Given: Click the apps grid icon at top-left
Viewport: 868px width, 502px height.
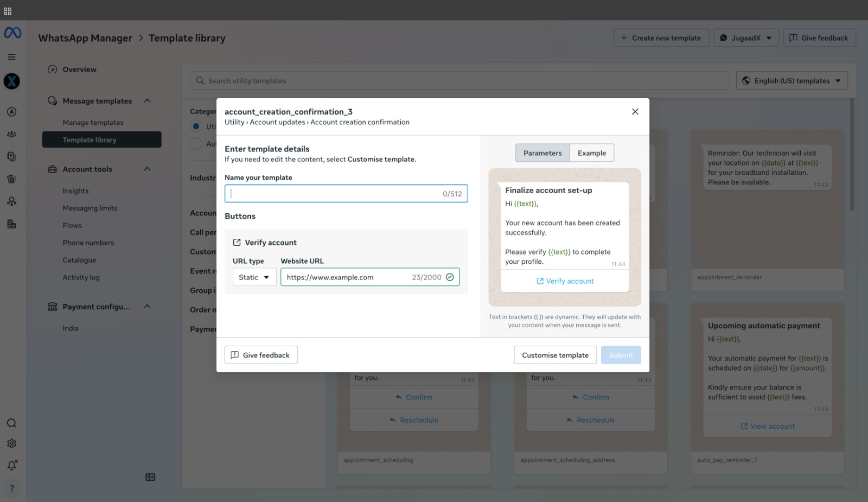Looking at the screenshot, I should (8, 11).
